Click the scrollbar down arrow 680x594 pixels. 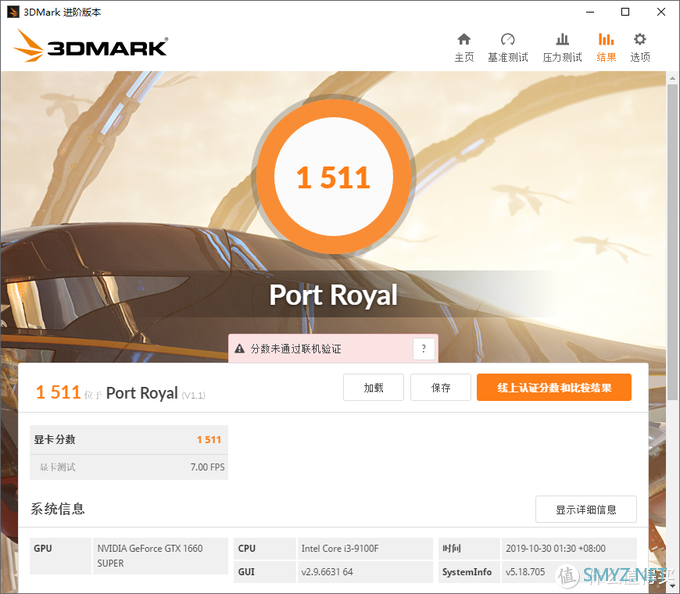tap(672, 586)
